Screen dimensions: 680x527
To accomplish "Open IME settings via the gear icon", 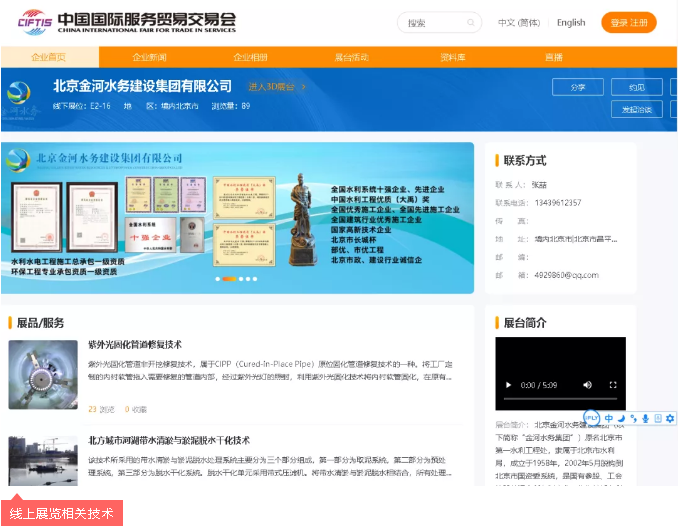I will click(670, 418).
